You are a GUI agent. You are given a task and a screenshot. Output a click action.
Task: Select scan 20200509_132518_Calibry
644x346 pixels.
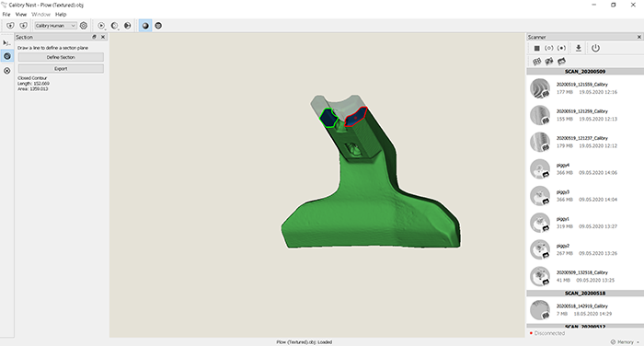pos(585,276)
